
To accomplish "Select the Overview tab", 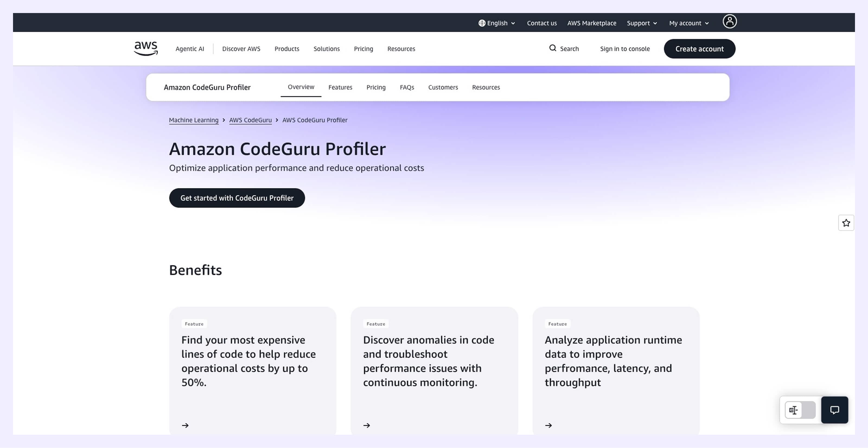I will pos(301,87).
